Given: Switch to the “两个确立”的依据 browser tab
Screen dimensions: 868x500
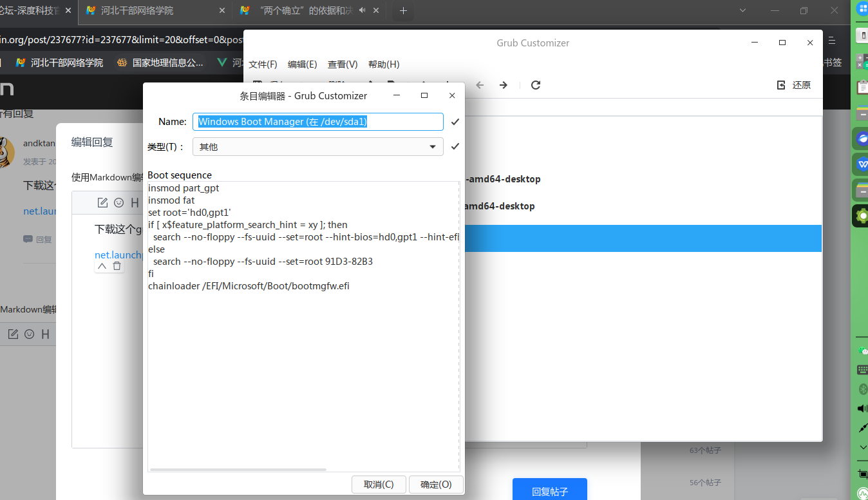Looking at the screenshot, I should coord(309,11).
